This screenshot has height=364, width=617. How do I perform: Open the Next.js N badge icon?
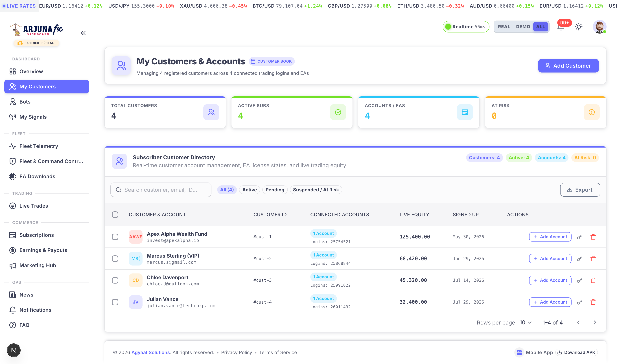pyautogui.click(x=14, y=350)
